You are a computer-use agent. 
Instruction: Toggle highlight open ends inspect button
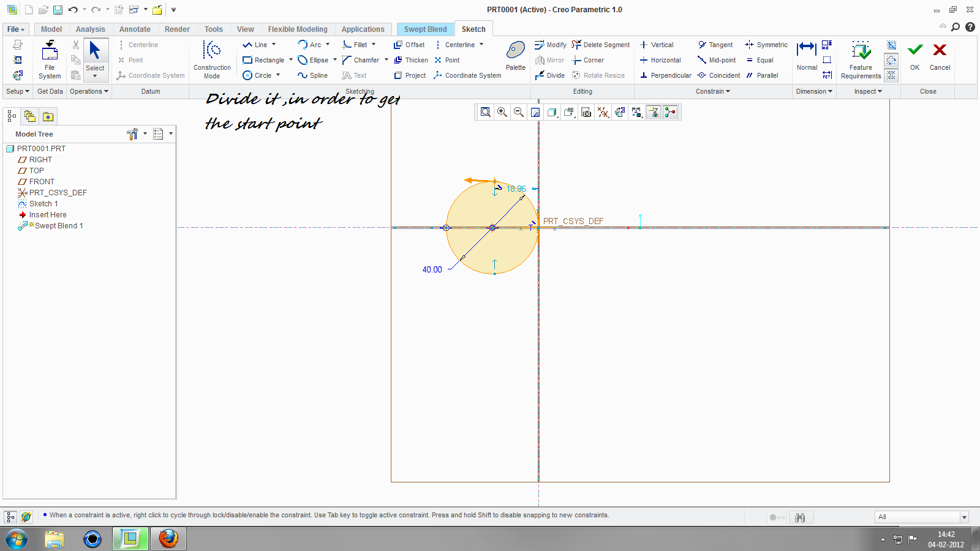(891, 60)
